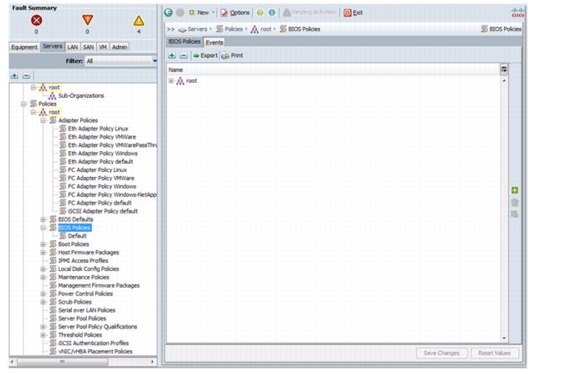Collapse the BIOS Policies node
This screenshot has height=374, width=576.
[43, 228]
